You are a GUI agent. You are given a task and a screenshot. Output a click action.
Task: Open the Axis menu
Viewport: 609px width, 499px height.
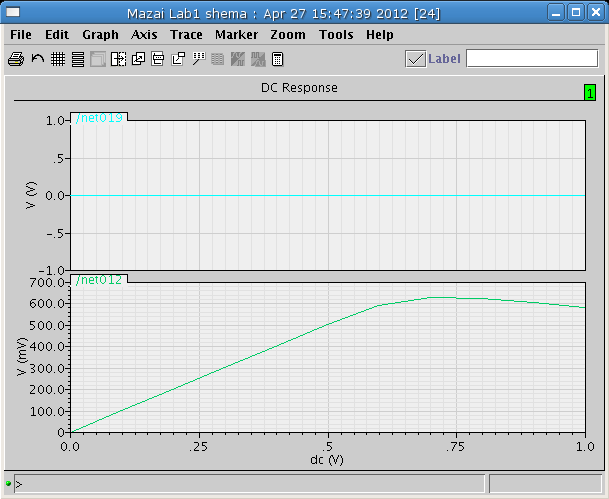144,35
